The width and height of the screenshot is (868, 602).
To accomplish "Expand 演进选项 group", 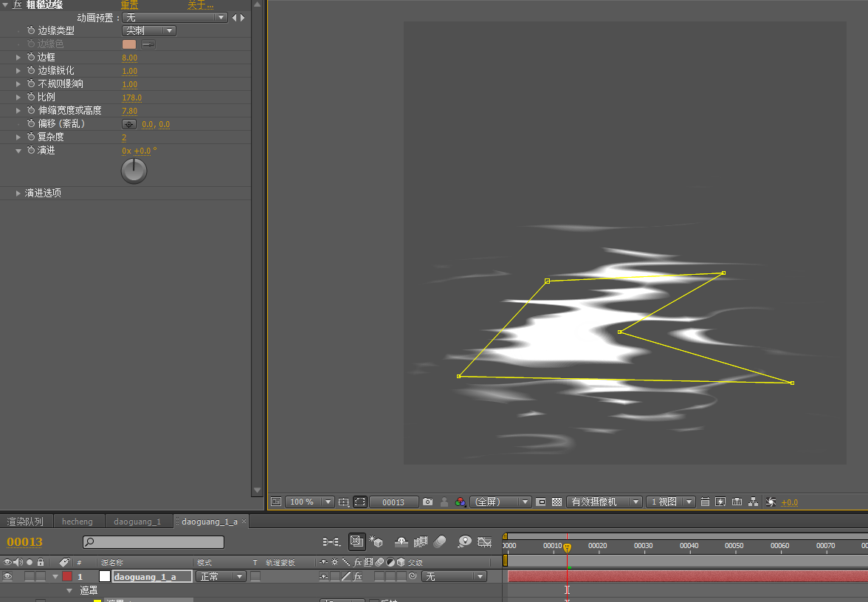I will click(x=18, y=193).
